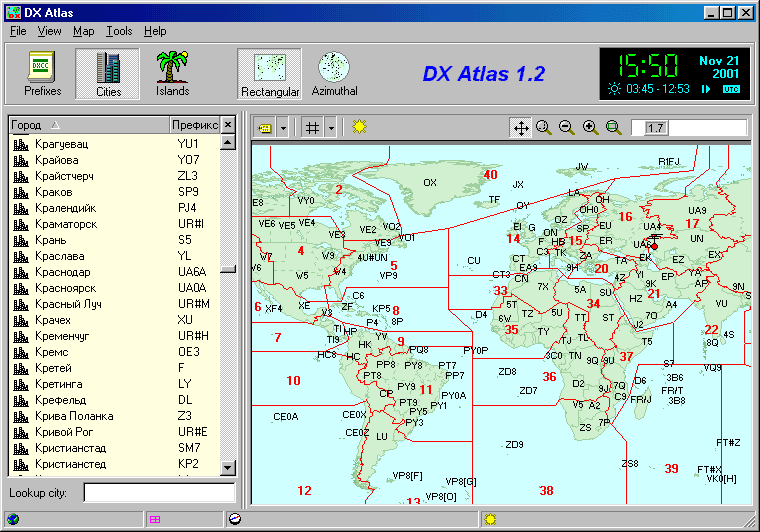Close the city list panel
This screenshot has width=760, height=532.
click(228, 125)
